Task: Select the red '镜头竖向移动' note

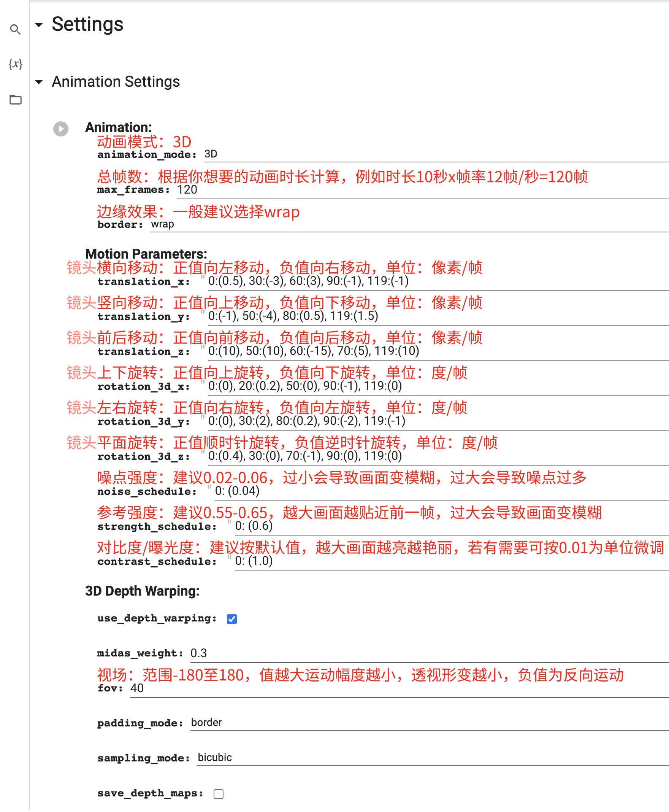Action: [274, 303]
